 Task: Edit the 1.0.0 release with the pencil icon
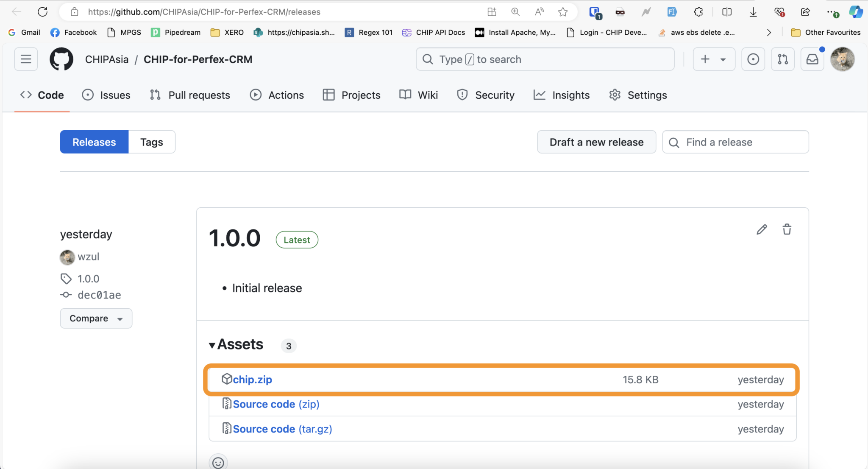[761, 229]
